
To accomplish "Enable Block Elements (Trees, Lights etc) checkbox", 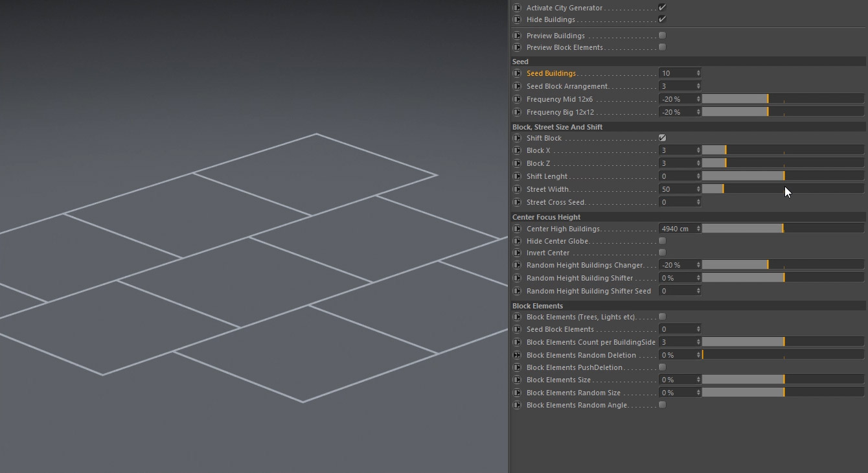I will point(662,317).
